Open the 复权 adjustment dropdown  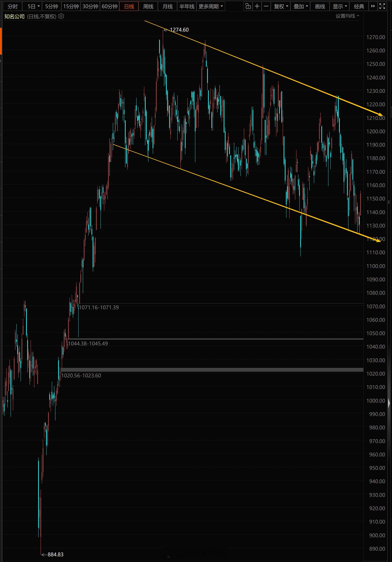(x=281, y=6)
